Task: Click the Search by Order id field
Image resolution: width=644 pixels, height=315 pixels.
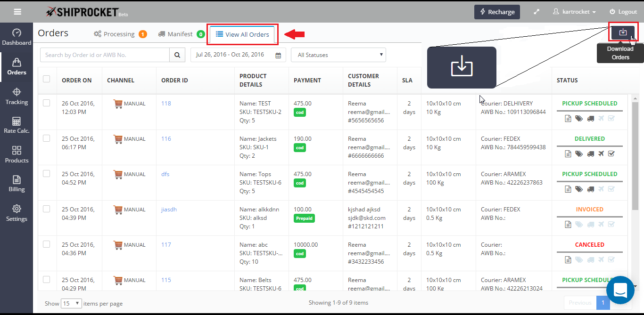Action: (x=105, y=55)
